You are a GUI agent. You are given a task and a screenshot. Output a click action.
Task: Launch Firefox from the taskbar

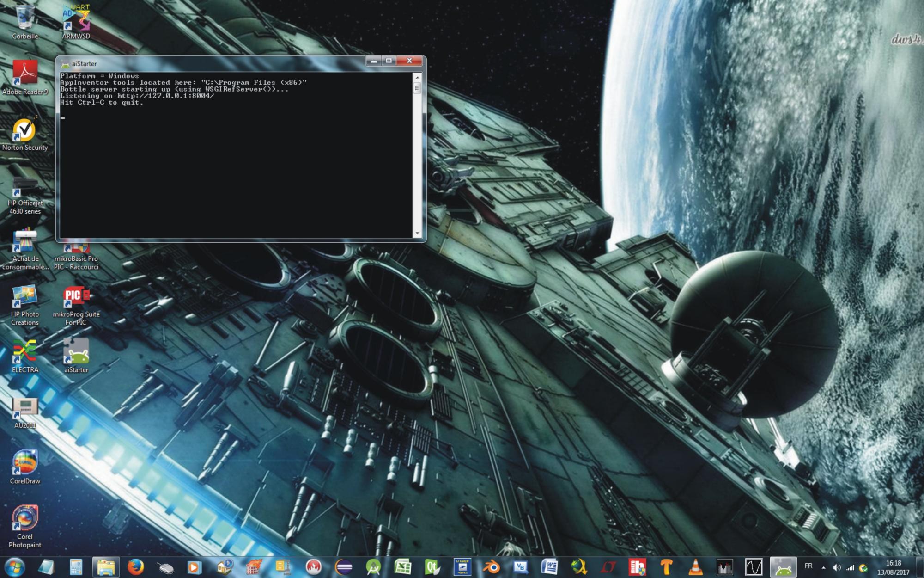(x=135, y=567)
